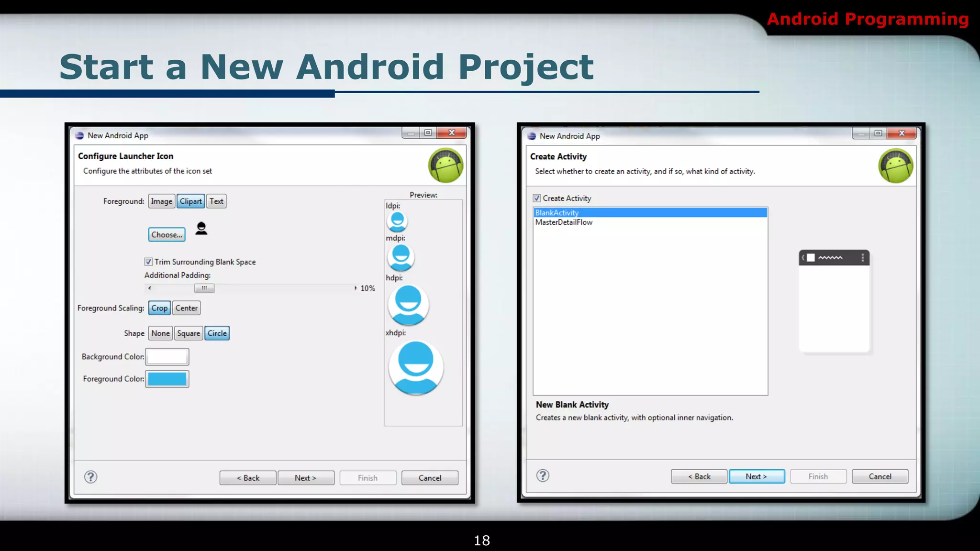Click 'Configure Launcher Icon' heading text

point(126,156)
